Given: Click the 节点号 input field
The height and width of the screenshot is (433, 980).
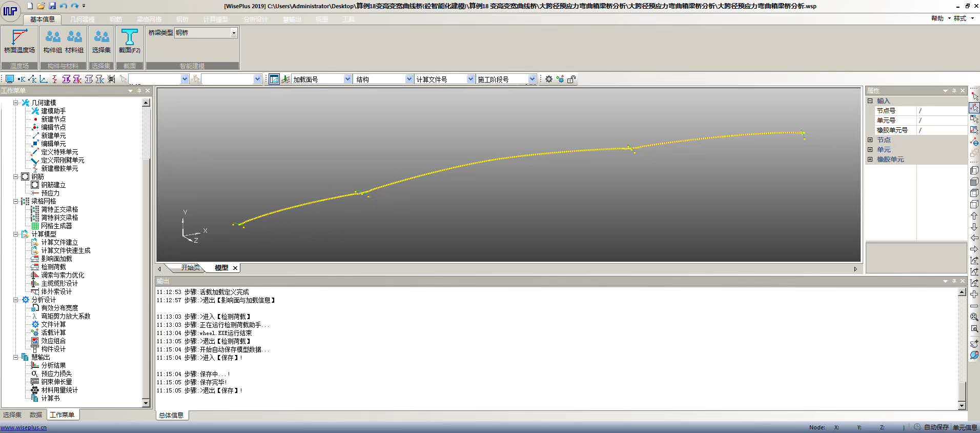Looking at the screenshot, I should pyautogui.click(x=942, y=110).
